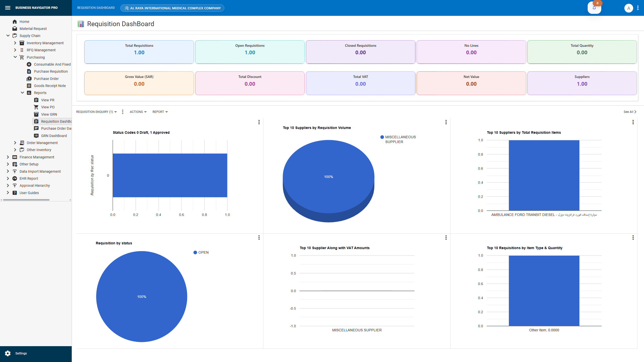The image size is (644, 362).
Task: Select the Purchase Order icon
Action: click(28, 78)
